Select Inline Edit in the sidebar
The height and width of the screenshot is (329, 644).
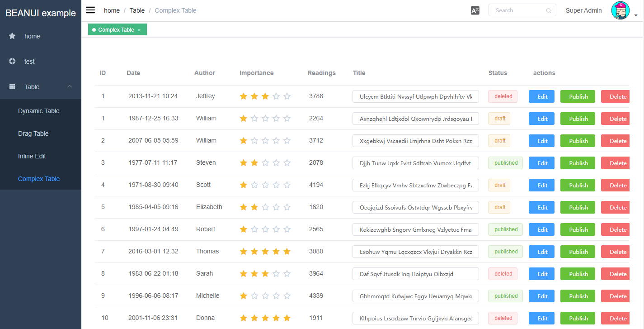[x=32, y=156]
